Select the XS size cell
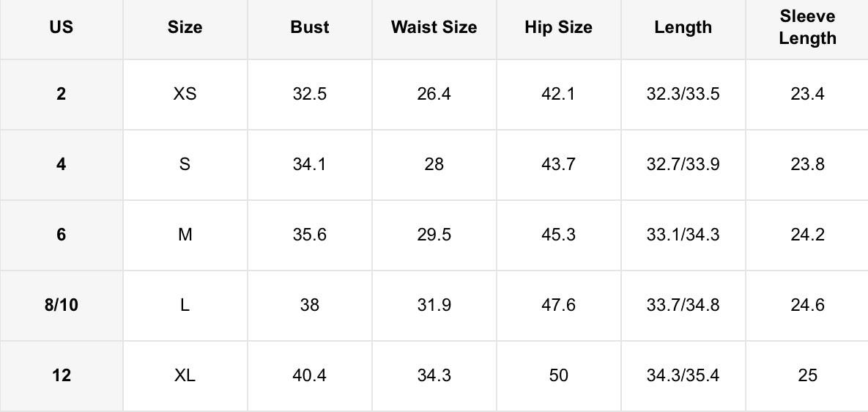This screenshot has width=868, height=412. 185,94
